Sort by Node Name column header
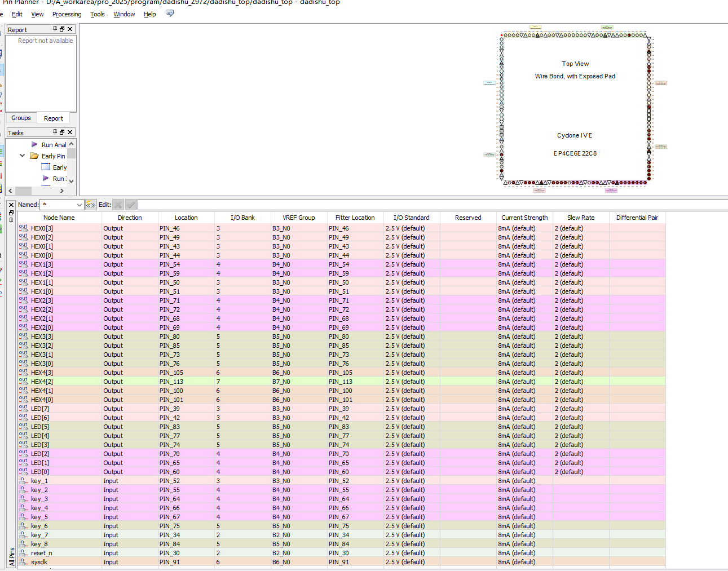 (59, 218)
